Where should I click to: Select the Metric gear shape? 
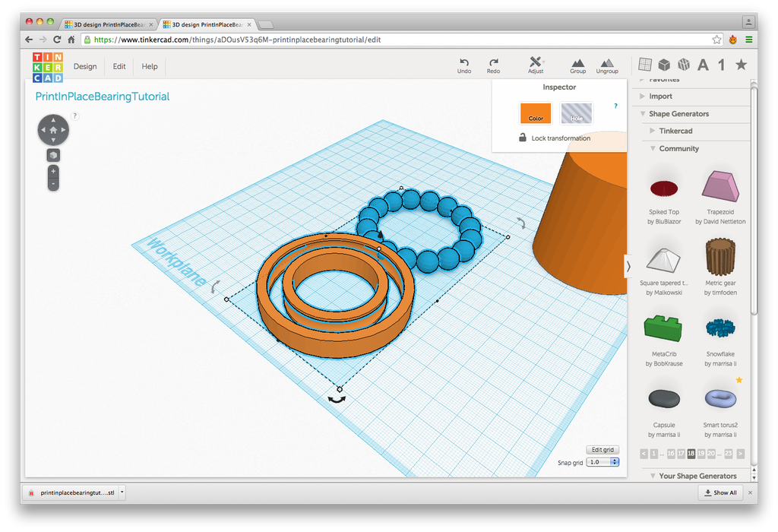pos(720,257)
